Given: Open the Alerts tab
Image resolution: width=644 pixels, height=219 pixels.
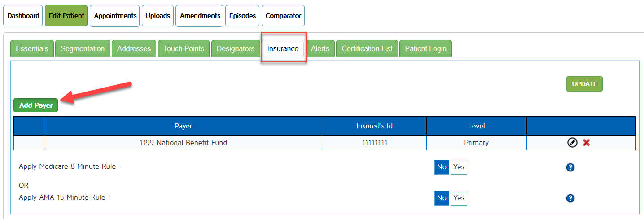Looking at the screenshot, I should click(x=320, y=48).
